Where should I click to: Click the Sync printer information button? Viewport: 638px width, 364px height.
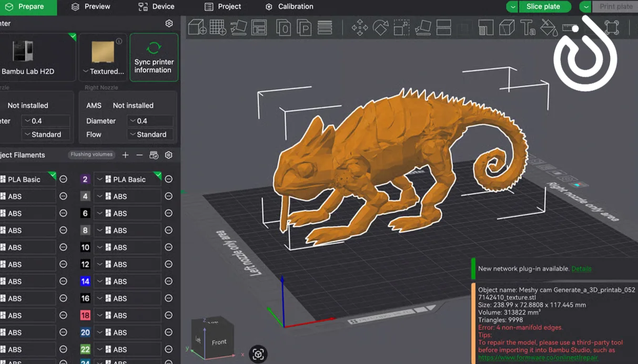pyautogui.click(x=154, y=57)
